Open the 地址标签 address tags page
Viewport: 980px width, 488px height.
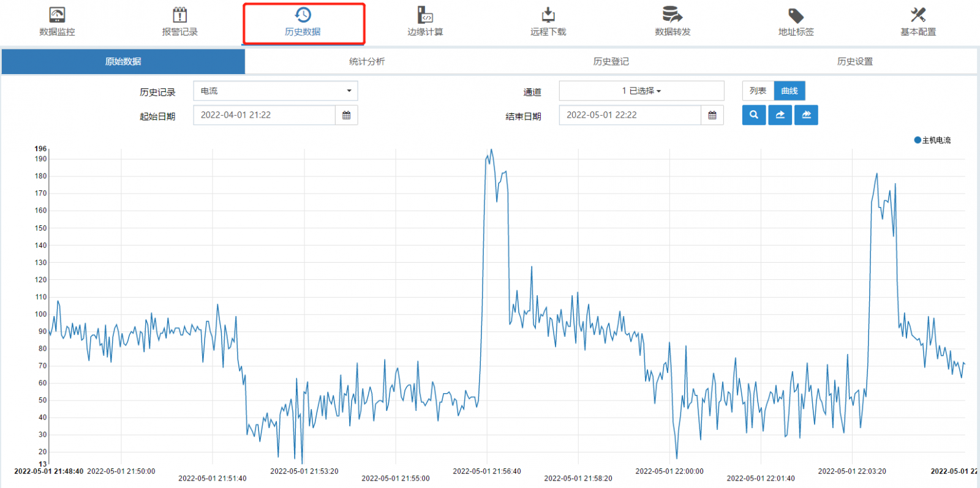pyautogui.click(x=796, y=22)
